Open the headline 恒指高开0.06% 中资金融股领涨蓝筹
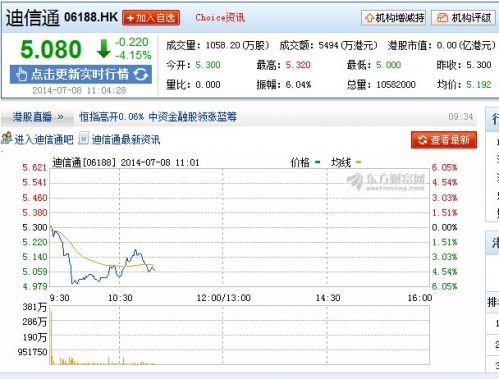This screenshot has height=379, width=499. click(x=158, y=117)
